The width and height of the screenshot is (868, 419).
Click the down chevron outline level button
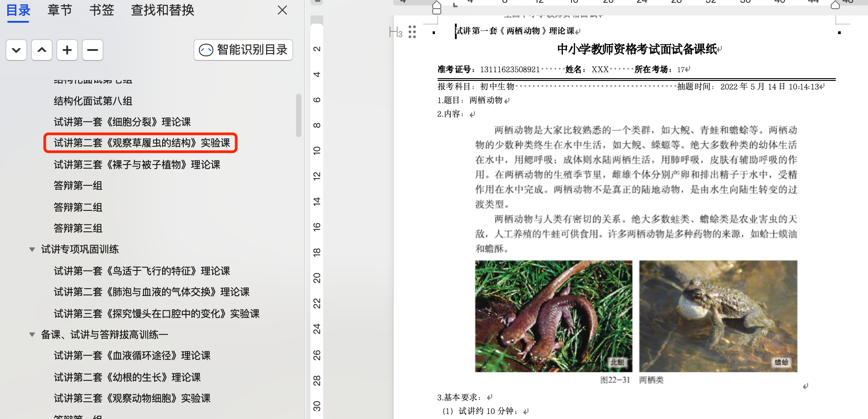pyautogui.click(x=16, y=50)
